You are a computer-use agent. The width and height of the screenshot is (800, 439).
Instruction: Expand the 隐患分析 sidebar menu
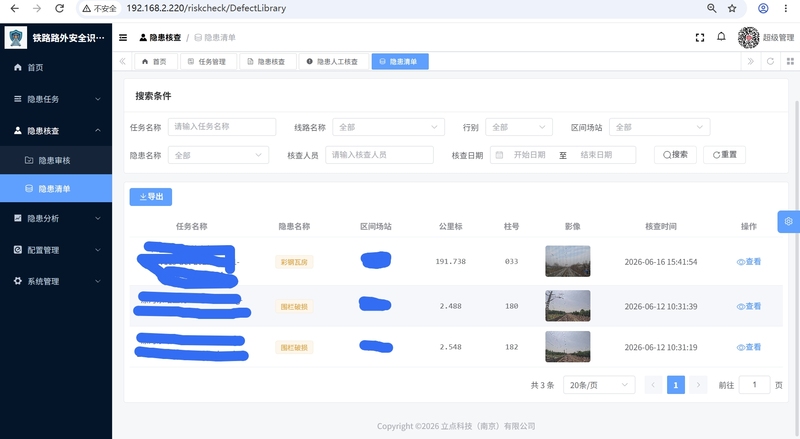coord(56,218)
